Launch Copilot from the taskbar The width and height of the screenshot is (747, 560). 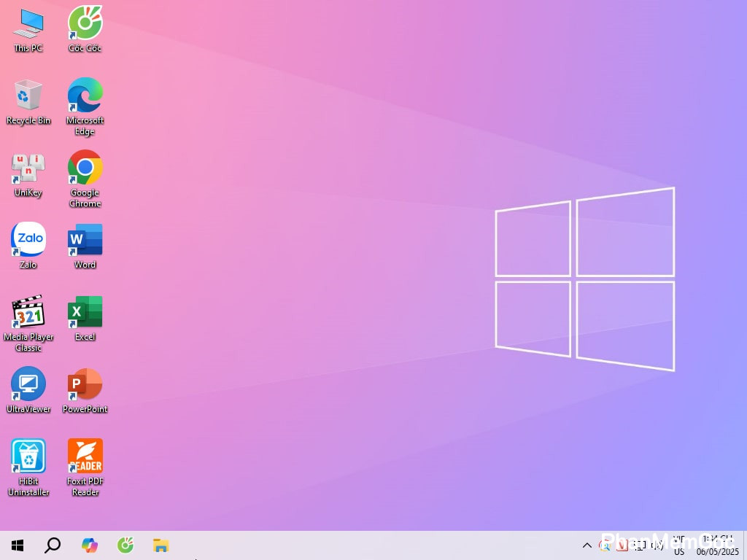coord(89,545)
